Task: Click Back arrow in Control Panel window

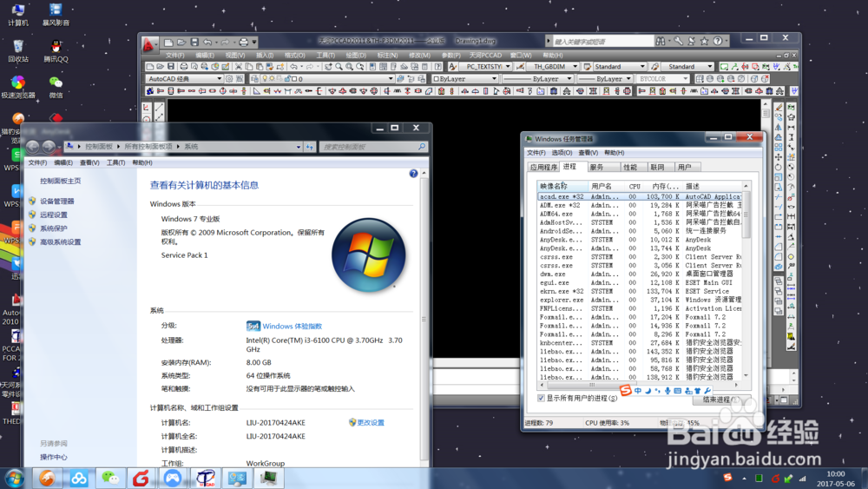Action: click(33, 146)
